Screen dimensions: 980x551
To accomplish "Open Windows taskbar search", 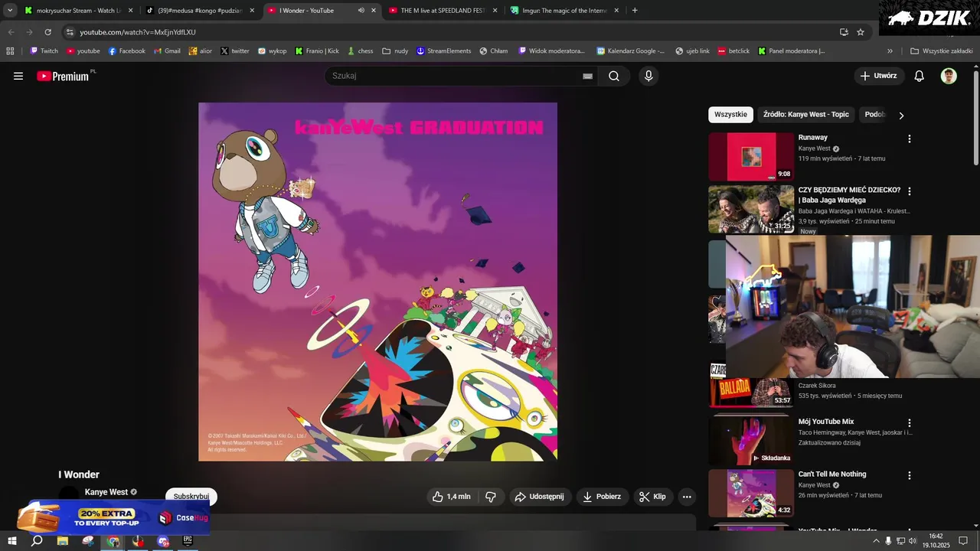I will [x=37, y=541].
